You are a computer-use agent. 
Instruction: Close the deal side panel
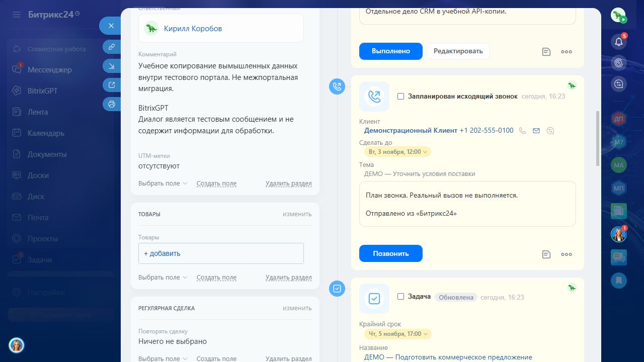111,26
